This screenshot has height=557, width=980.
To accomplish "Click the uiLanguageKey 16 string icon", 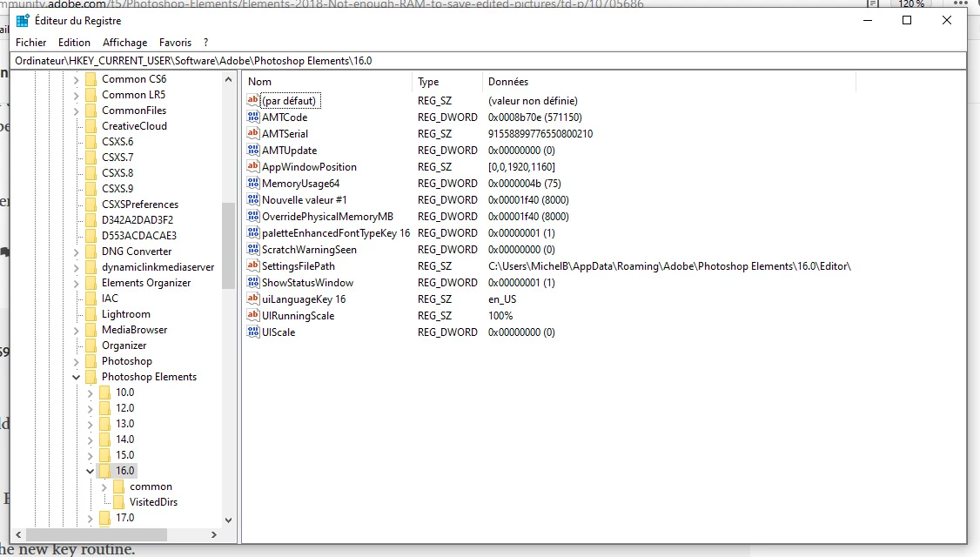I will (x=253, y=299).
